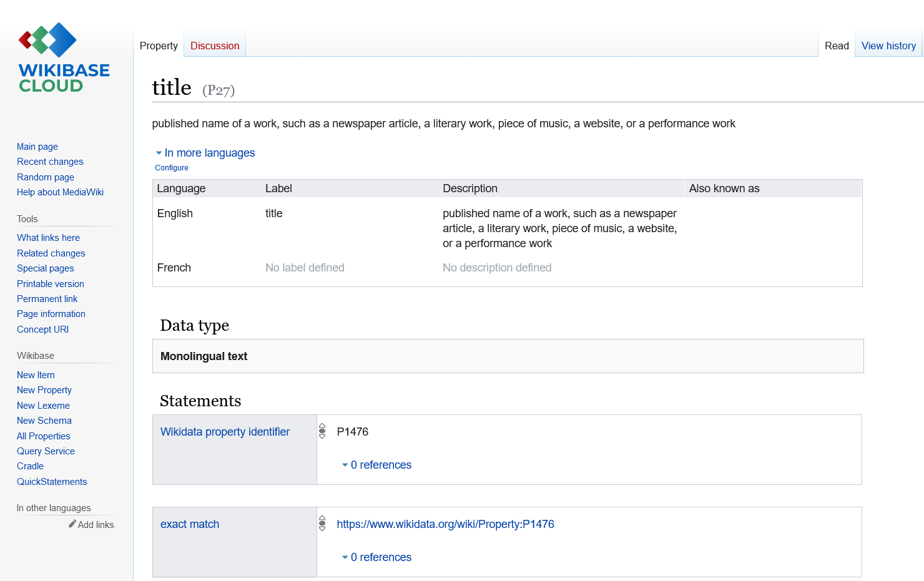
Task: Open QuickStatements tool link
Action: coord(52,482)
